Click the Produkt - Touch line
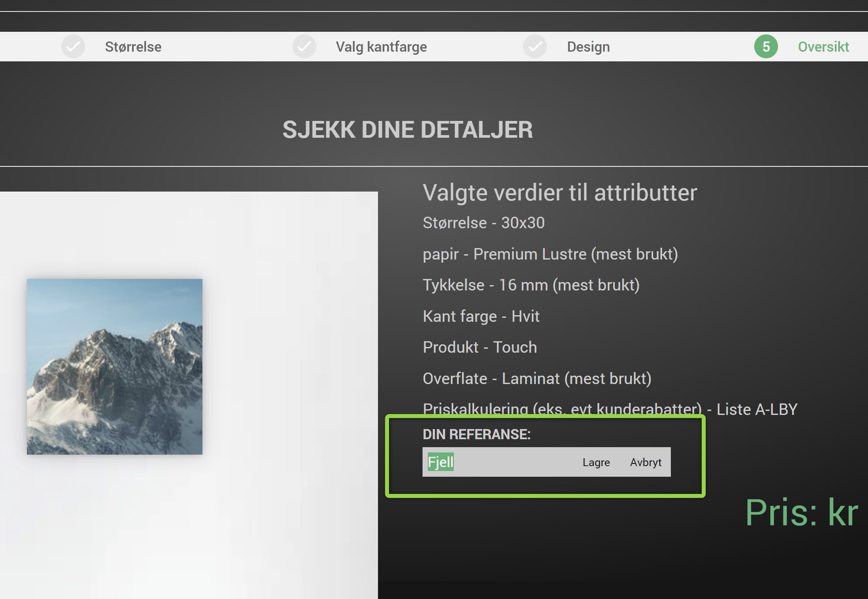 coord(479,347)
